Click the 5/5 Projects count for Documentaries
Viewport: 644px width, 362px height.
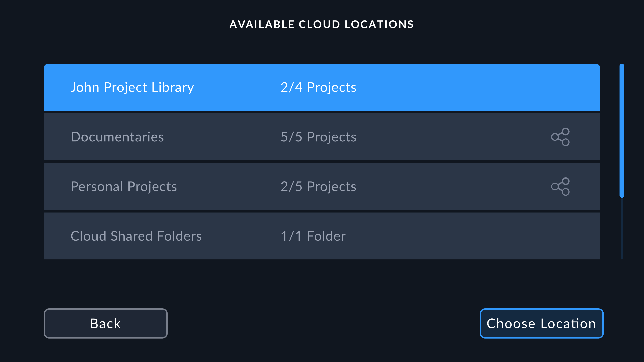pos(318,137)
